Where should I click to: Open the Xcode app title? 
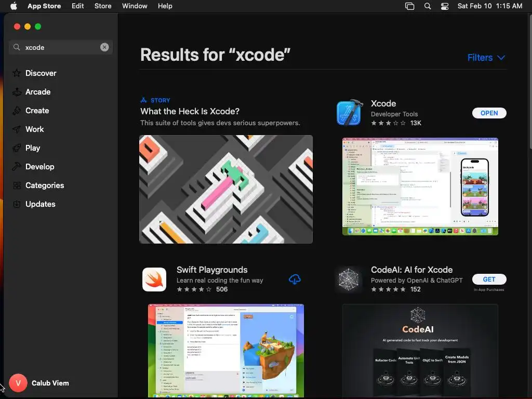tap(383, 103)
